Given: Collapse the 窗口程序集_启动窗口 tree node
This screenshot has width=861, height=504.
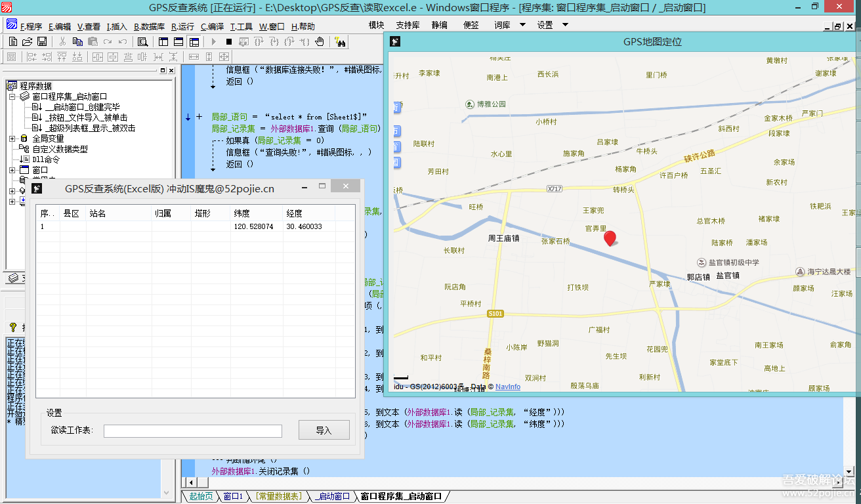Looking at the screenshot, I should click(12, 96).
